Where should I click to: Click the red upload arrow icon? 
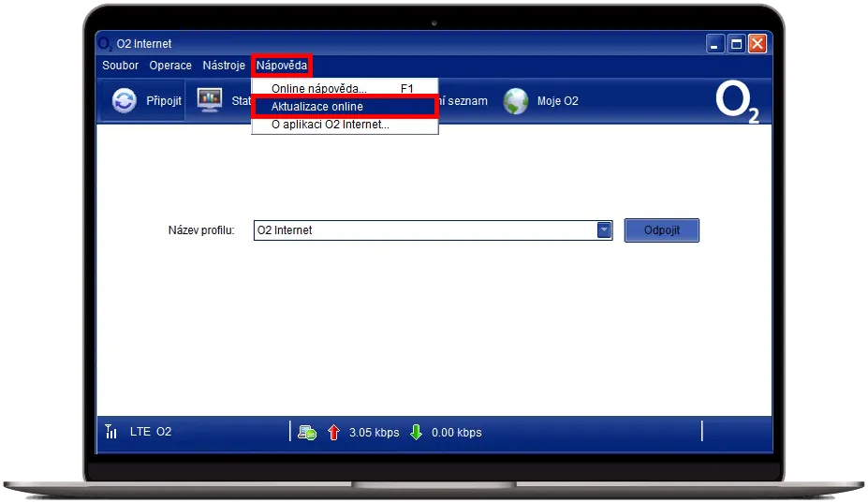coord(333,432)
